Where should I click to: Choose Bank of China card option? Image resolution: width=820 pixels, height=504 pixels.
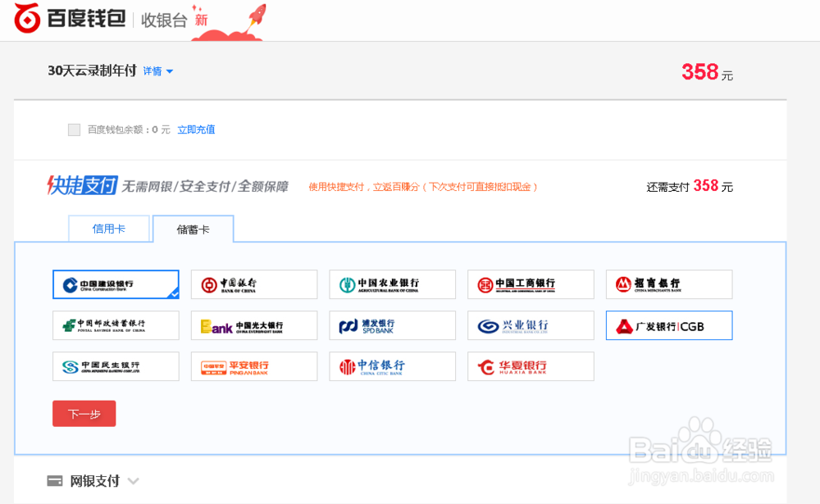(254, 284)
